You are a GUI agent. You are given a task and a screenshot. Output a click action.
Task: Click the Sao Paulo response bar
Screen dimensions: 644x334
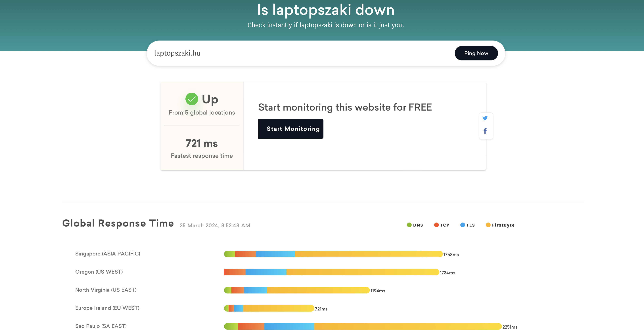[363, 327]
